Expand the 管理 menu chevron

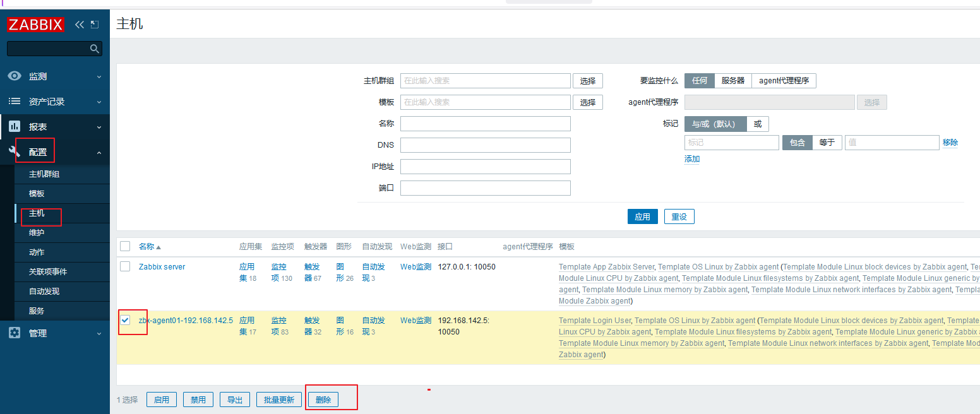click(99, 333)
